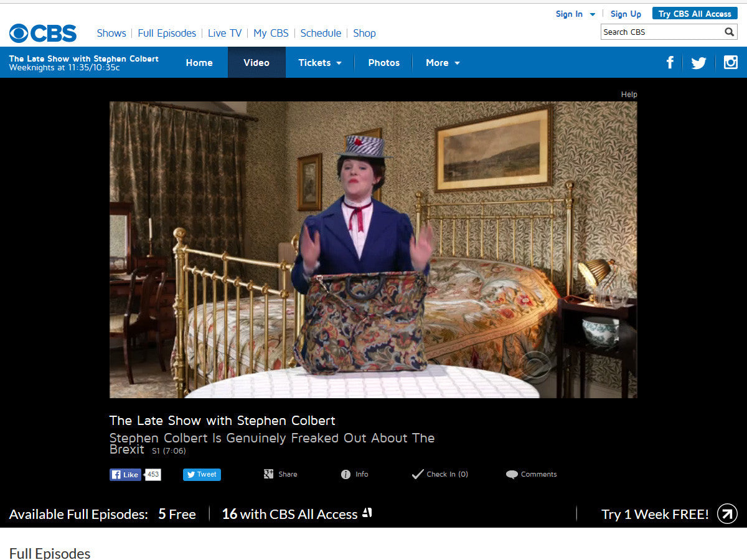747x560 pixels.
Task: Open My CBS page
Action: [271, 33]
